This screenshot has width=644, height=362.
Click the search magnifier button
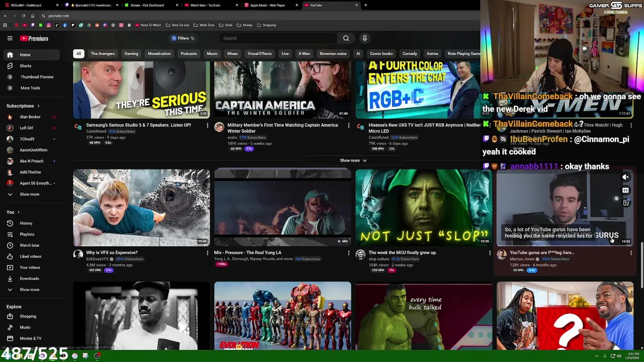(346, 38)
